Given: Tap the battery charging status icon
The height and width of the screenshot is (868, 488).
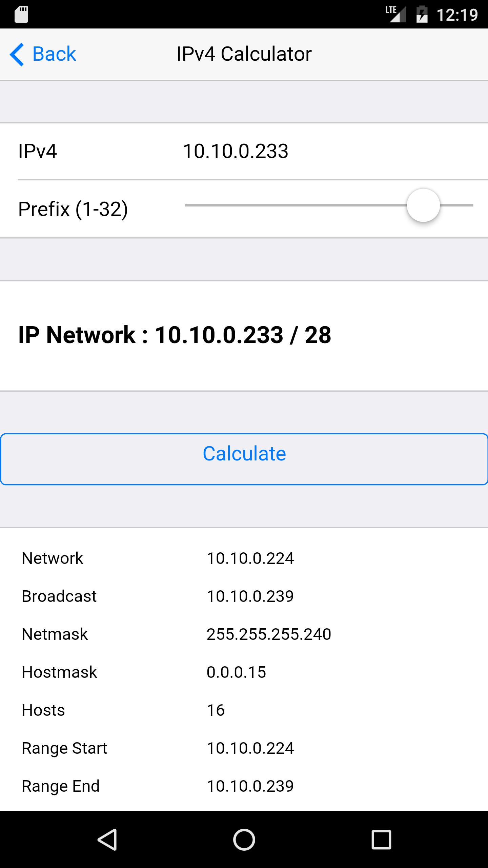Looking at the screenshot, I should click(422, 14).
